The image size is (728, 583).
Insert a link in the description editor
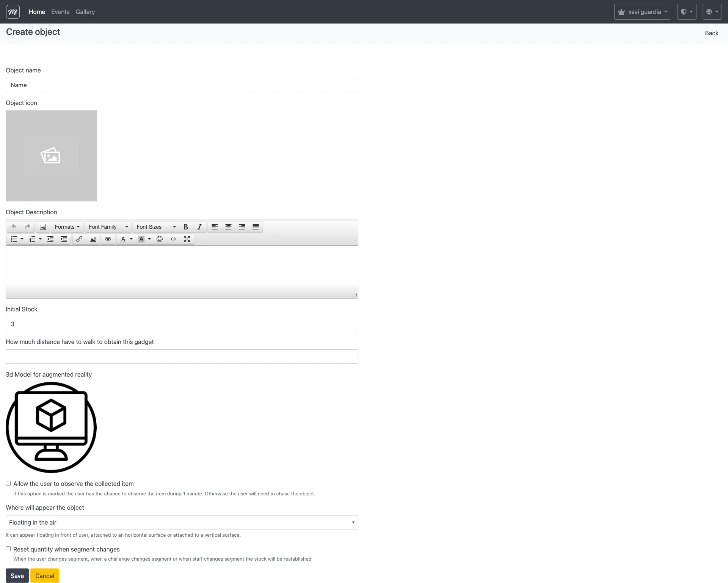[79, 239]
